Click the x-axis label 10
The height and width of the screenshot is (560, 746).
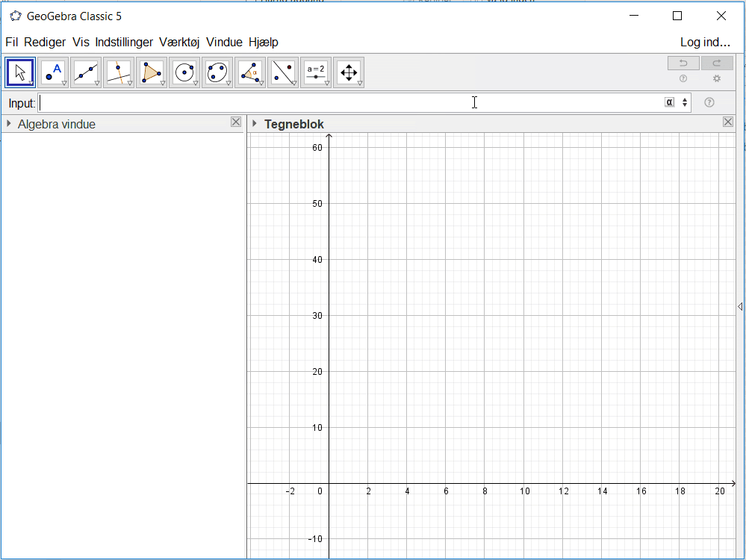(525, 491)
